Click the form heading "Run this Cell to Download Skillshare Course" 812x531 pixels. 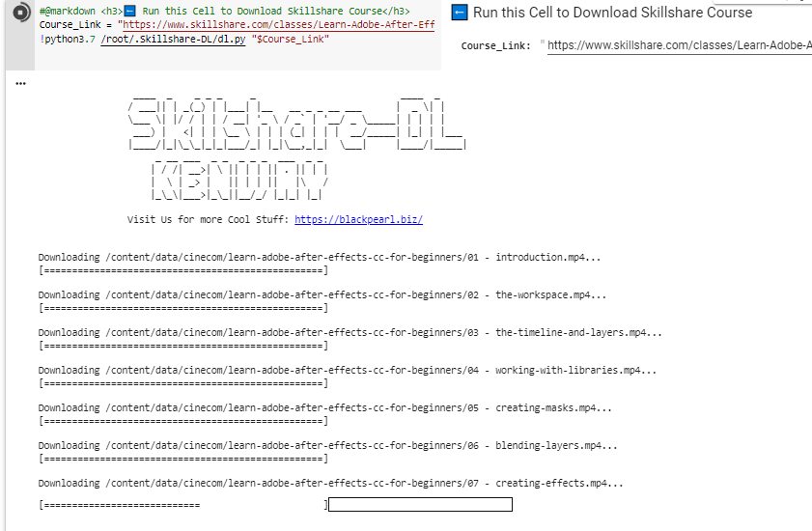coord(612,13)
